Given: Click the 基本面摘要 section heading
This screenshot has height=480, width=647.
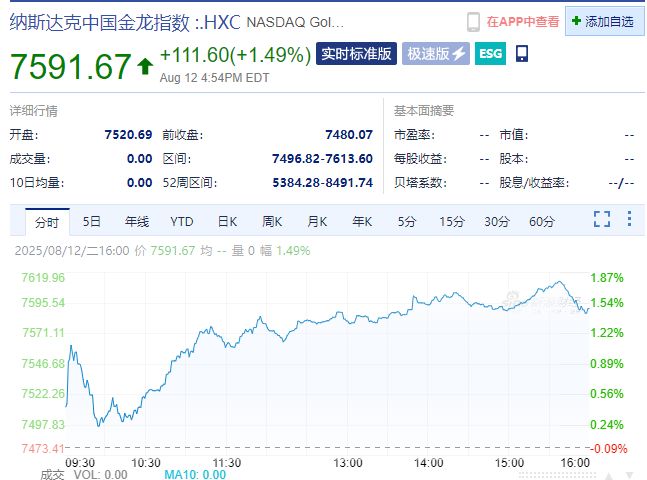Looking at the screenshot, I should point(424,111).
